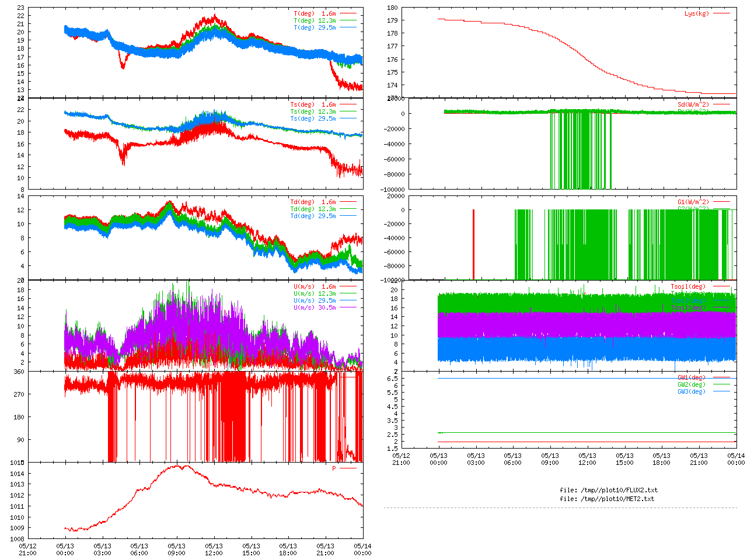Click the "179" tick on the Lys axis
Viewport: 747px width, 560px height.
click(392, 20)
